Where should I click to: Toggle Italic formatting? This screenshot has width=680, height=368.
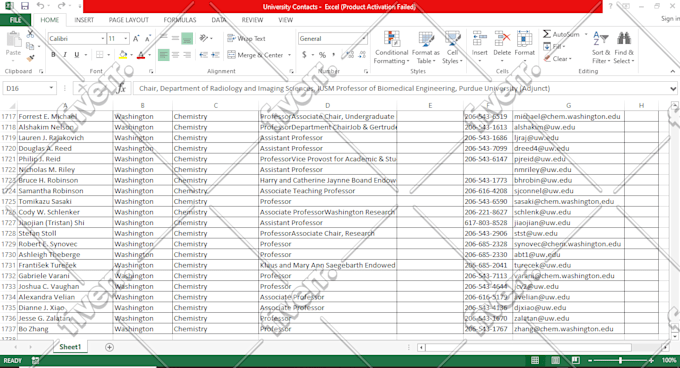(x=65, y=55)
